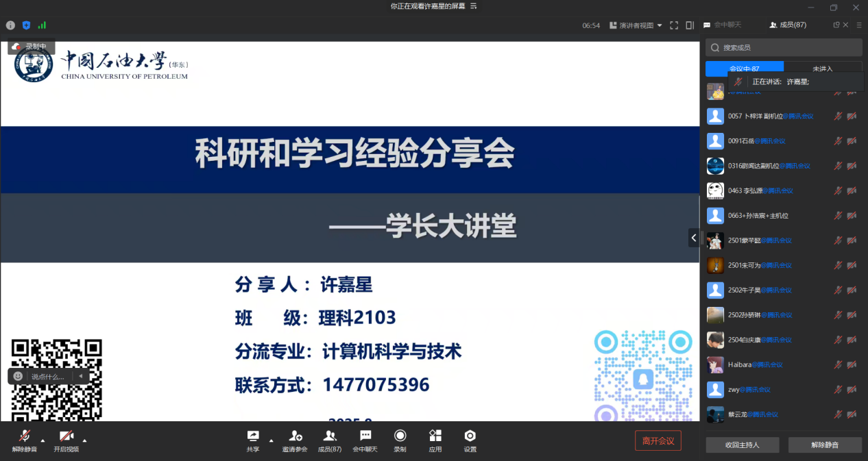The width and height of the screenshot is (868, 461).
Task: Click the meeting info icon
Action: point(10,25)
